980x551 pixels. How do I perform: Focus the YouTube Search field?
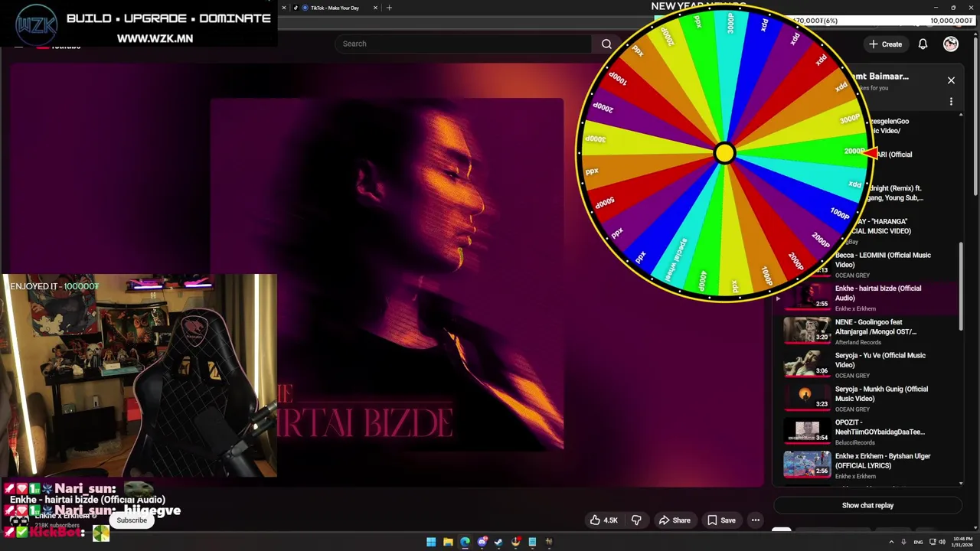pyautogui.click(x=465, y=44)
